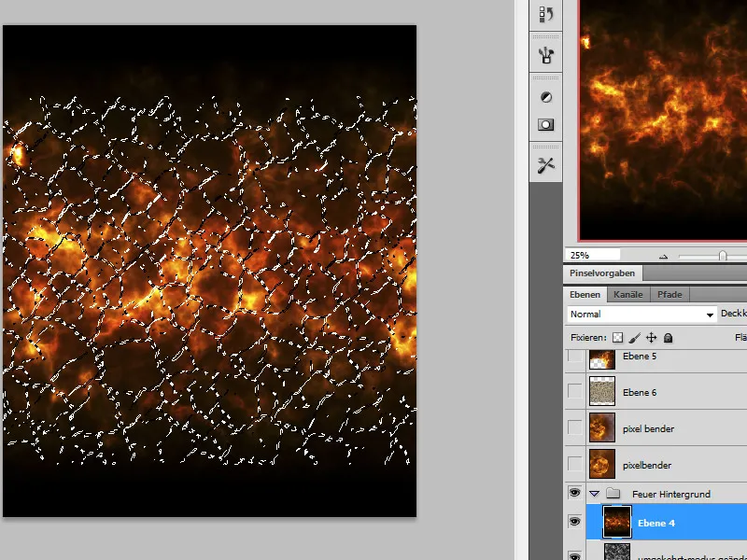Open the Tool Presets wrench icon
747x560 pixels.
(546, 165)
